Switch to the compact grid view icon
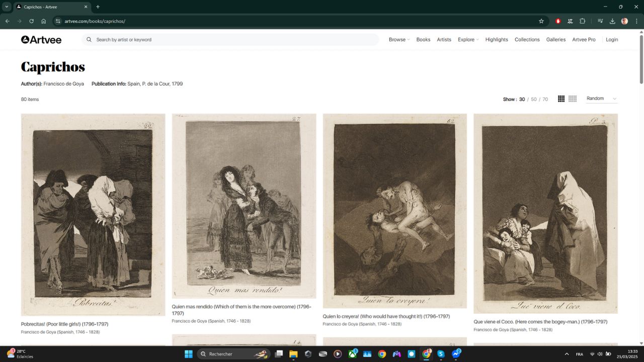Image resolution: width=644 pixels, height=362 pixels. pyautogui.click(x=572, y=99)
